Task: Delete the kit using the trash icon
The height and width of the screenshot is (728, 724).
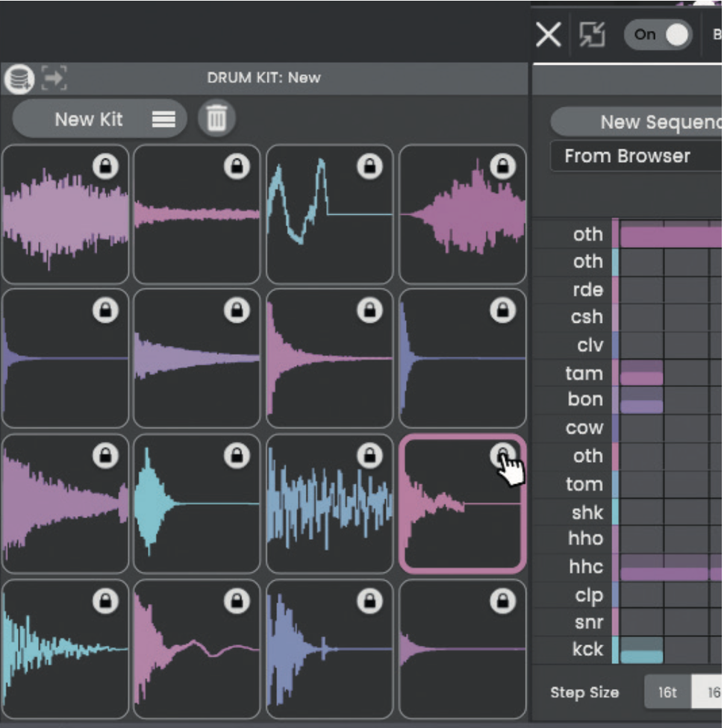Action: 216,119
